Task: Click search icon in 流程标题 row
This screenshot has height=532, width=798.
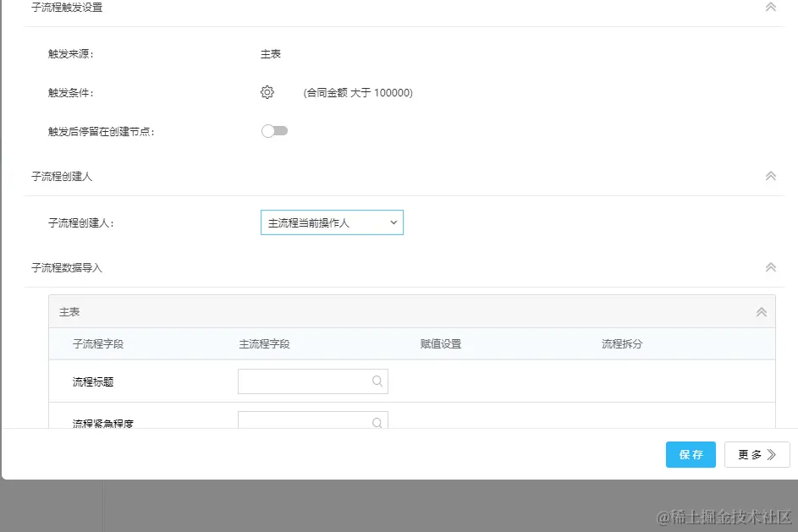Action: tap(377, 381)
